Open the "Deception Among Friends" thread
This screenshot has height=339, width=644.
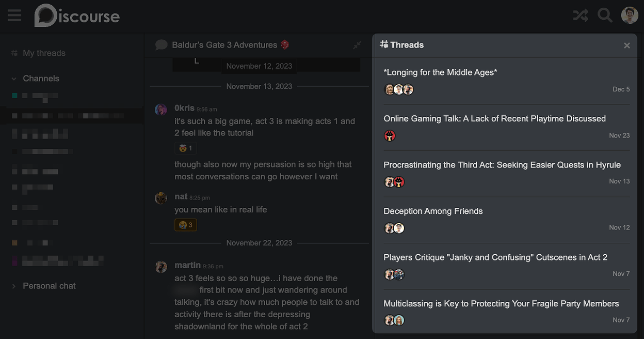(x=433, y=211)
